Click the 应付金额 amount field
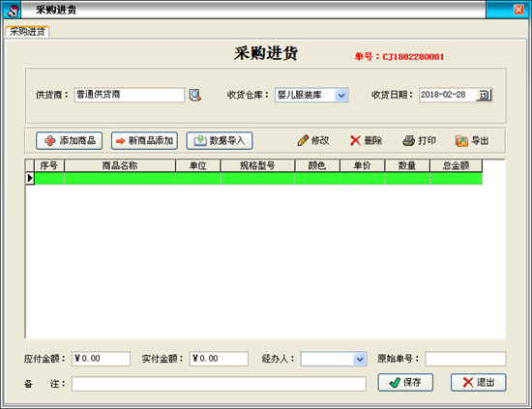 [x=101, y=359]
